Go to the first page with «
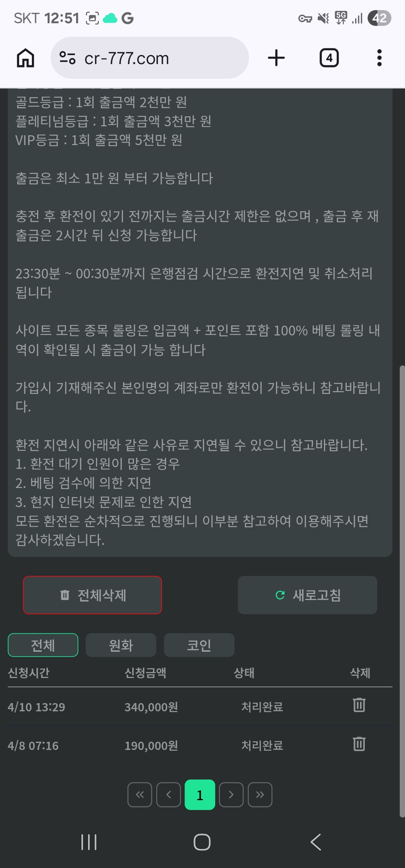Screen dimensions: 405x868 (140, 795)
